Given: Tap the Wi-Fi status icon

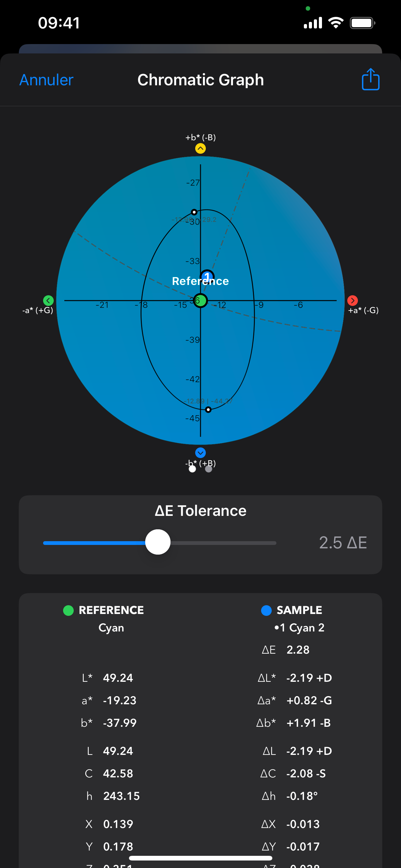Looking at the screenshot, I should tap(336, 23).
